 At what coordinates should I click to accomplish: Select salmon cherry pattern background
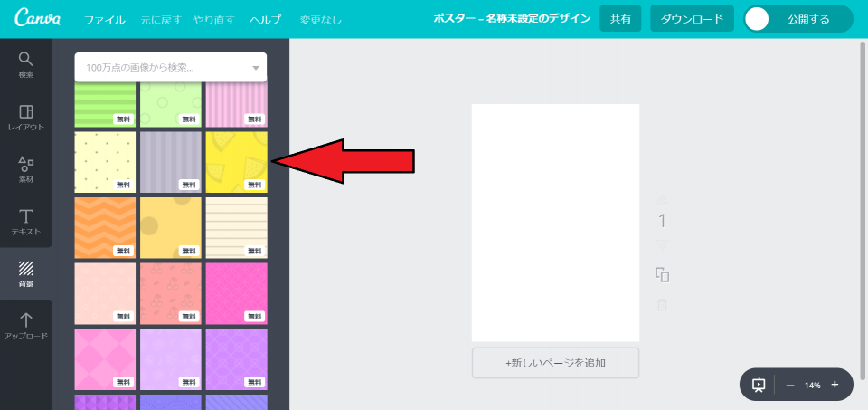point(171,293)
